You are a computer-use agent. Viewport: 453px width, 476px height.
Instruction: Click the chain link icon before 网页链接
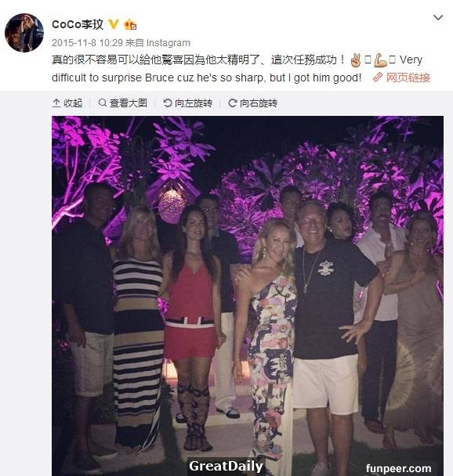(377, 78)
